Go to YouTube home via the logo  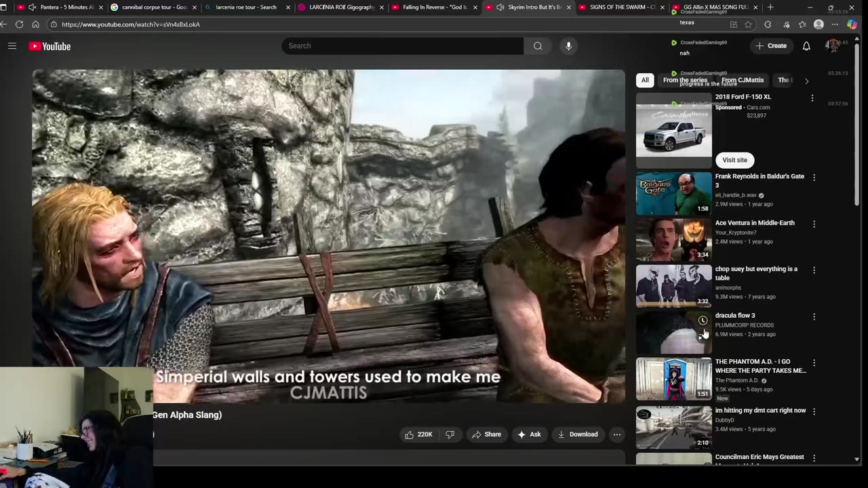tap(50, 46)
